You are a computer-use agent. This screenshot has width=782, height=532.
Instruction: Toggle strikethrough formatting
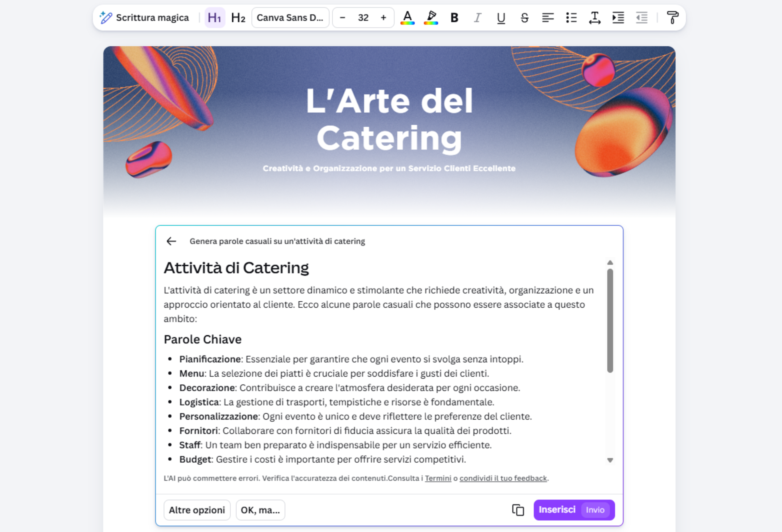point(524,18)
